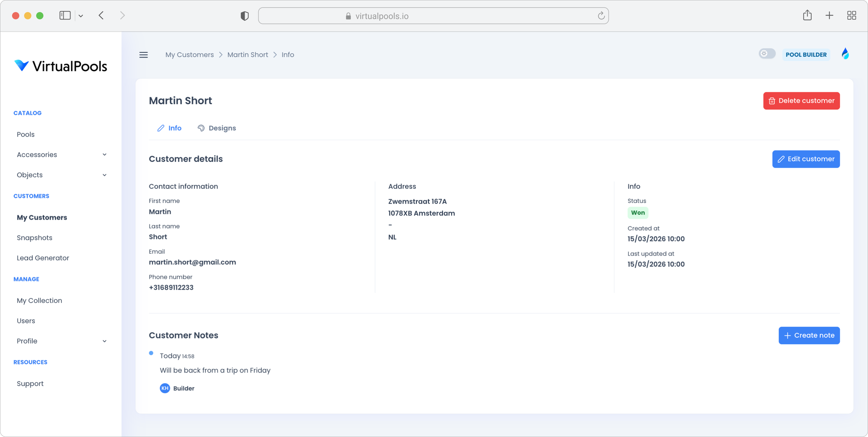Click the Last updated at date value

click(656, 264)
